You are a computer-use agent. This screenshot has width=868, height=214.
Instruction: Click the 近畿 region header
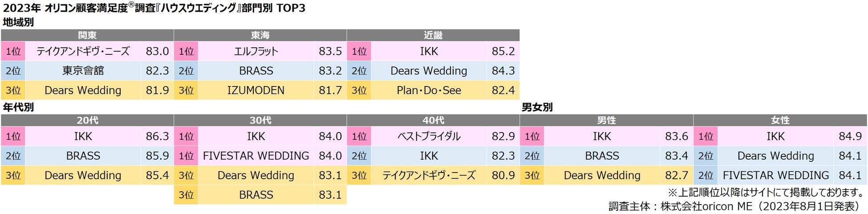[x=433, y=35]
